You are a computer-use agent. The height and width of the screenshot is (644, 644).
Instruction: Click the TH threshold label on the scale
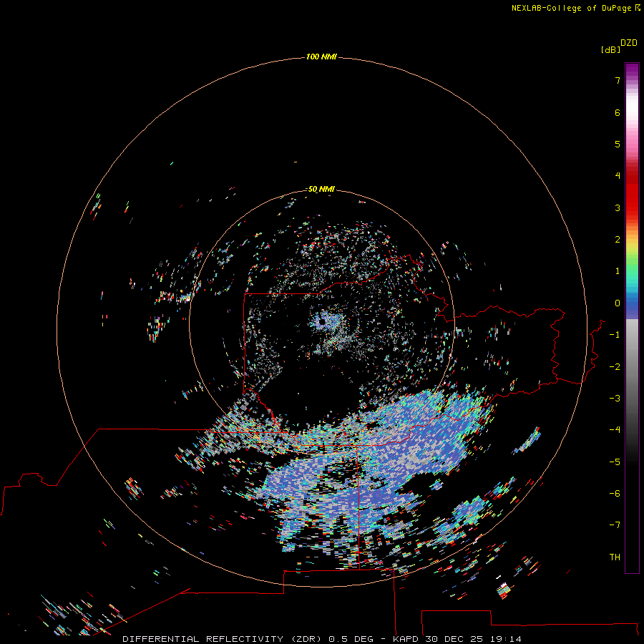[615, 557]
